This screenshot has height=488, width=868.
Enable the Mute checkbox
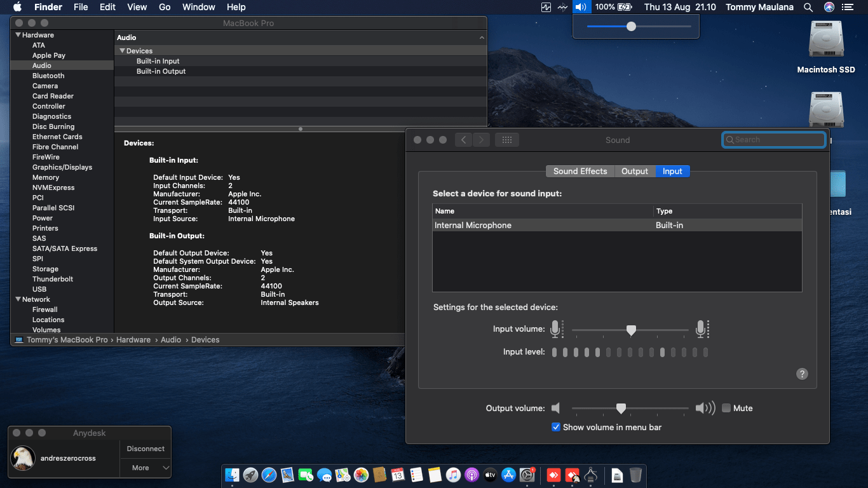(x=726, y=409)
